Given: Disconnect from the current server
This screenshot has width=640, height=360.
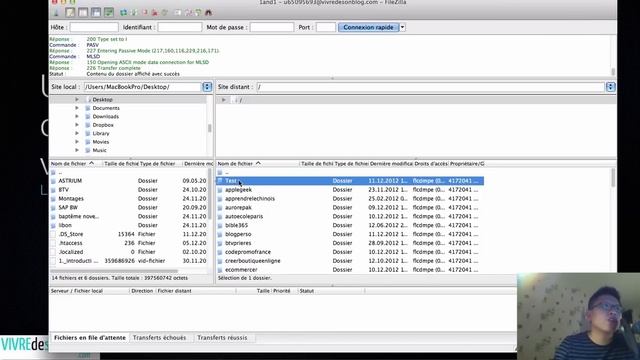Looking at the screenshot, I should (x=155, y=13).
